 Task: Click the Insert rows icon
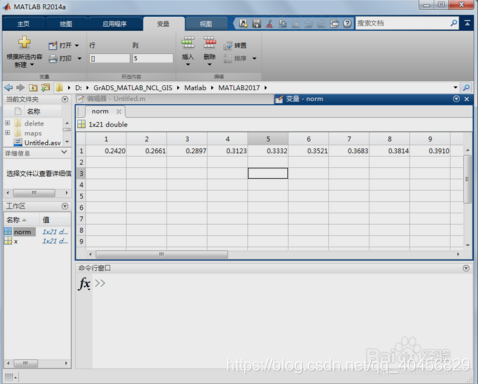click(188, 43)
